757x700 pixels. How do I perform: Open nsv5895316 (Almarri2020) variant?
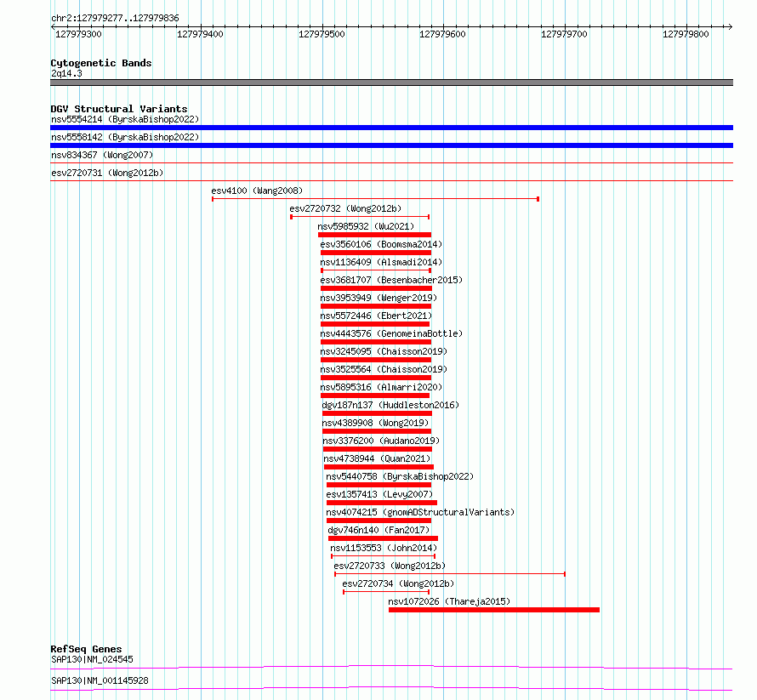(x=381, y=387)
